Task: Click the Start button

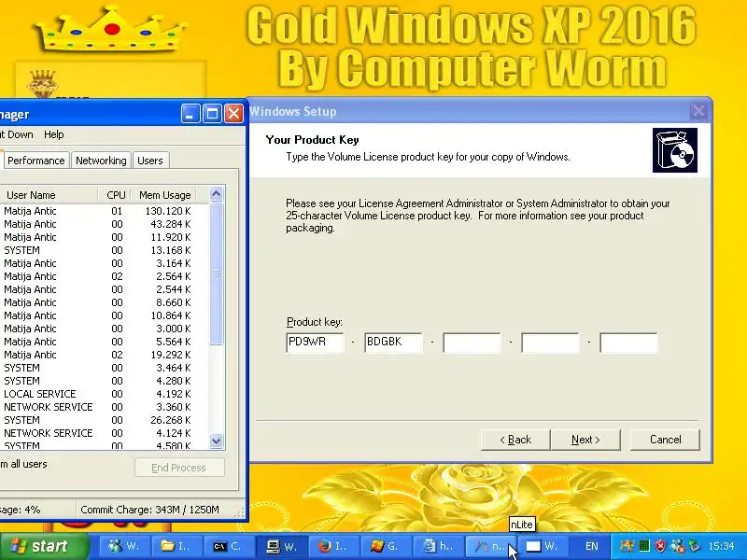Action: coord(43,546)
